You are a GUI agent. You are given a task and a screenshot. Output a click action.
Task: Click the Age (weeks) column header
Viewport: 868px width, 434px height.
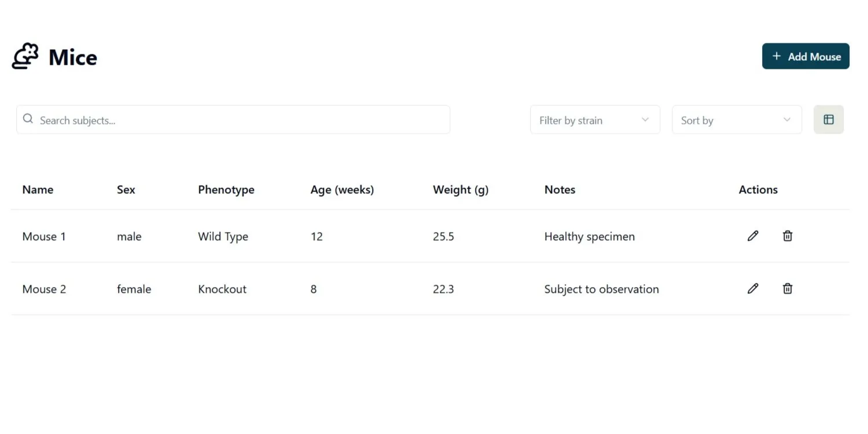tap(342, 190)
